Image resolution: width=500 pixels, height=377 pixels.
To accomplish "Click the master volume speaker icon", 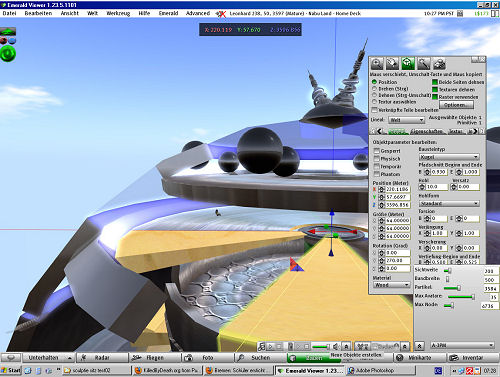I will click(337, 346).
